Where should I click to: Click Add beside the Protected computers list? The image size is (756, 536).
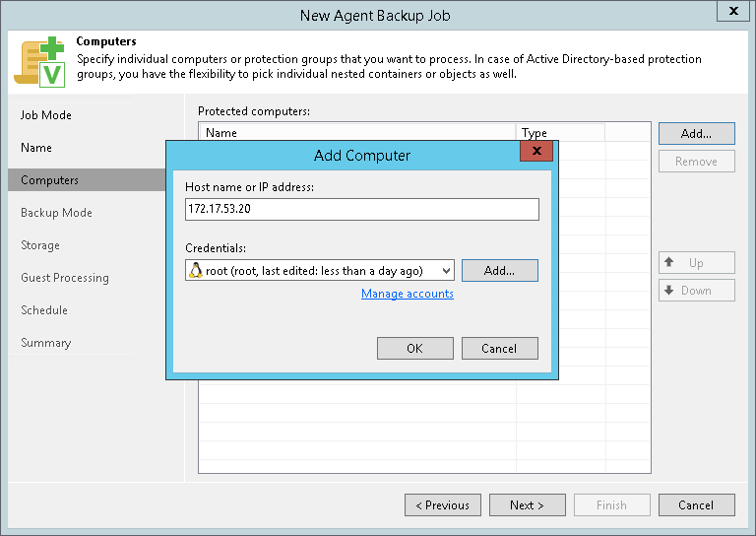click(696, 133)
